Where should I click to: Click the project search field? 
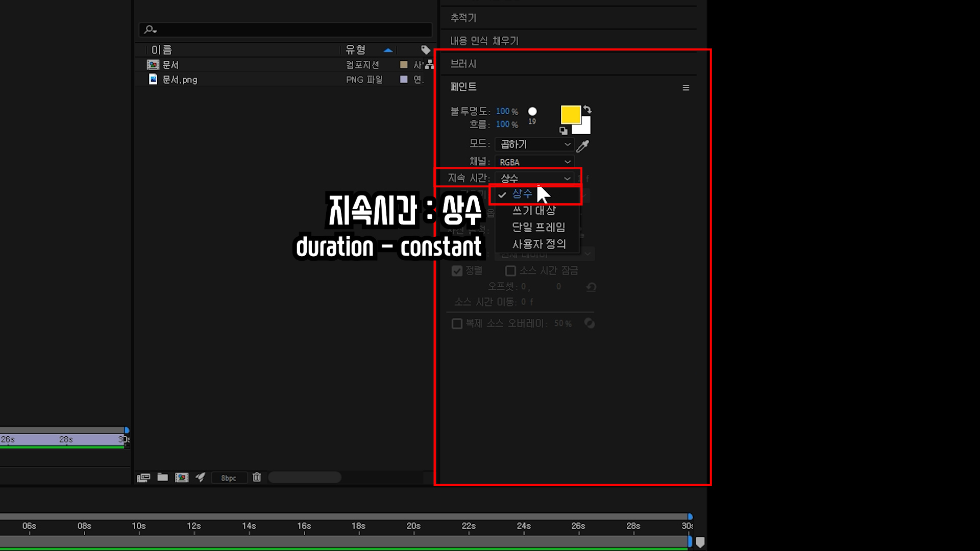286,30
